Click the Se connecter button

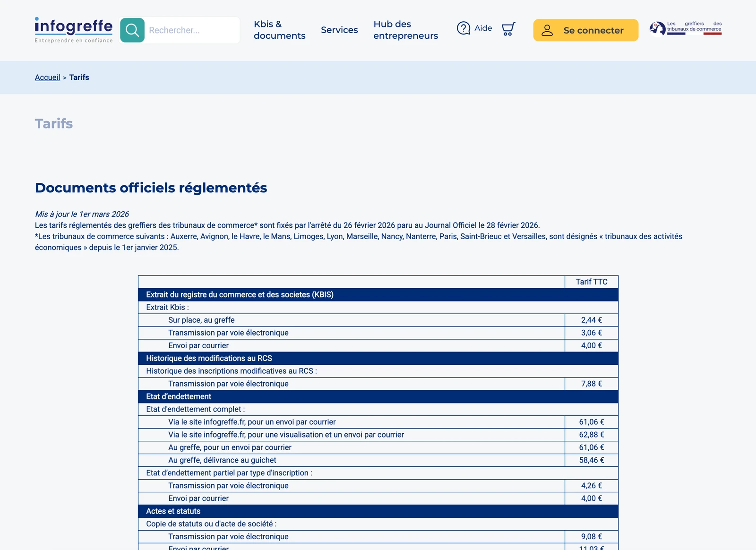[586, 30]
